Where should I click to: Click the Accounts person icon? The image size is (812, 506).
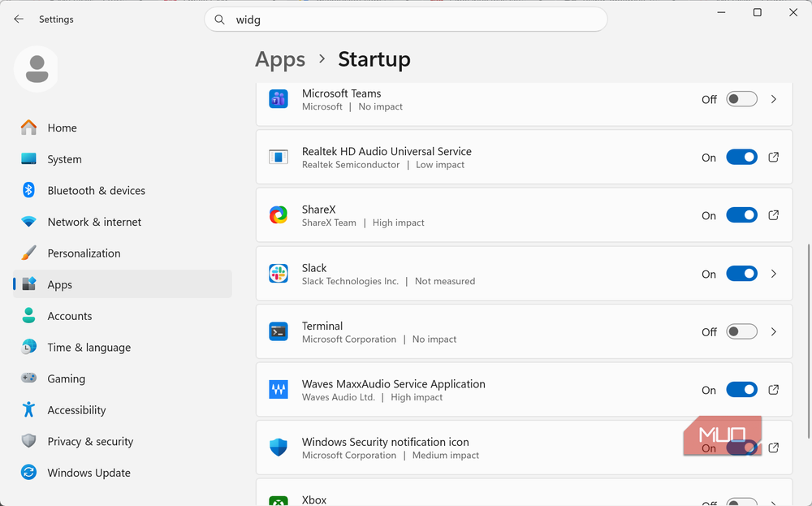pos(29,315)
